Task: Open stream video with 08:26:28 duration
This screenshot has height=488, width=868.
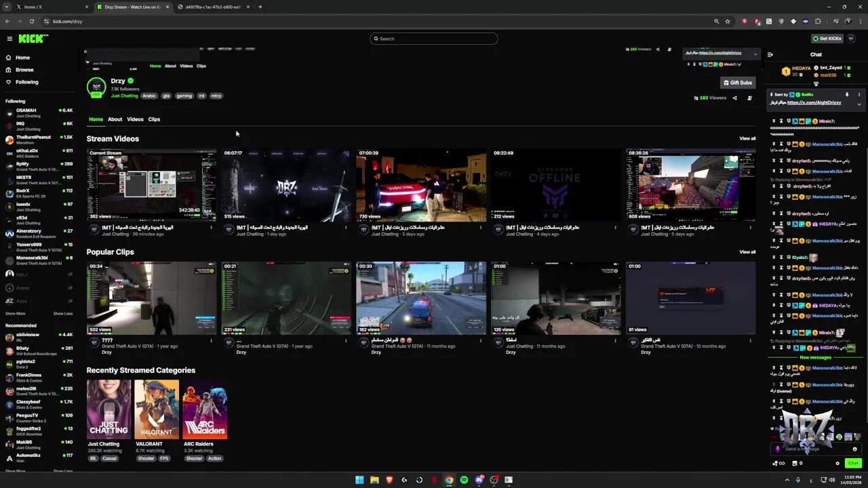Action: tap(690, 185)
